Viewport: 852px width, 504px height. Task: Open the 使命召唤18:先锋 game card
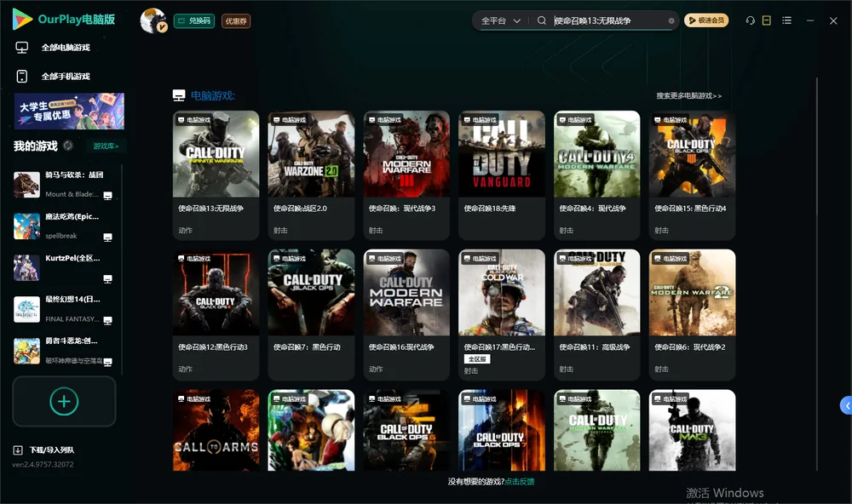click(502, 175)
